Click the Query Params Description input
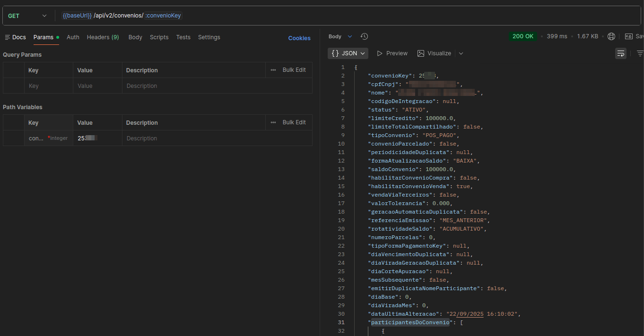The height and width of the screenshot is (336, 644). point(217,86)
